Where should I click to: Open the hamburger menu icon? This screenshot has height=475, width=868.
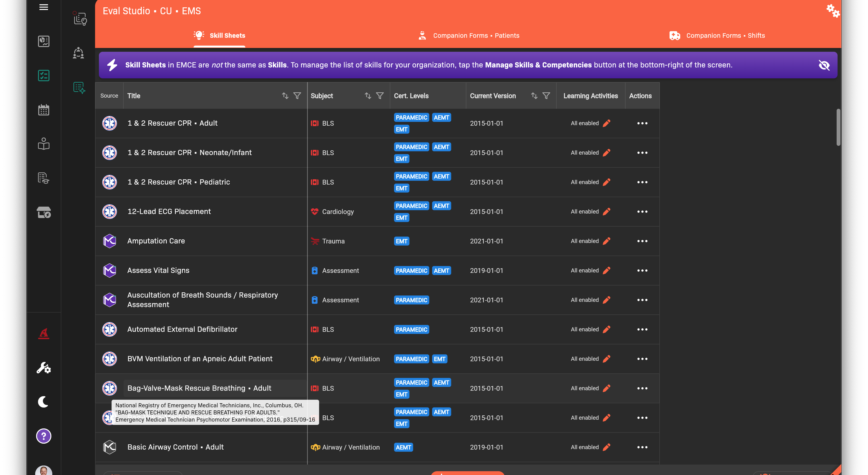pos(43,7)
